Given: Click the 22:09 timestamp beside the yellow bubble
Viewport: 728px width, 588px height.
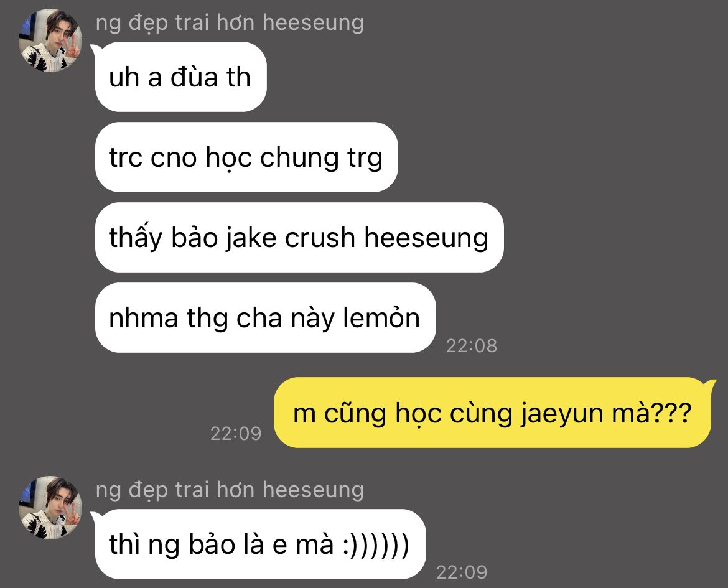Looking at the screenshot, I should click(236, 433).
